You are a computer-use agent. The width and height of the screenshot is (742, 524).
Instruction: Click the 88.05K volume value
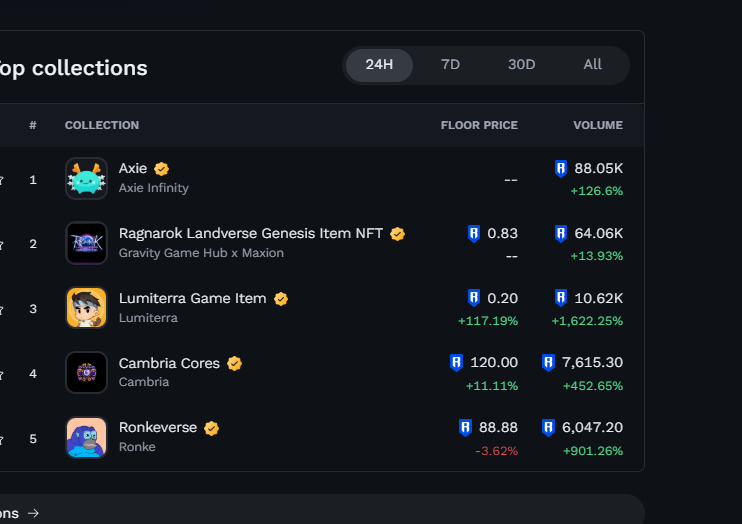pyautogui.click(x=599, y=169)
